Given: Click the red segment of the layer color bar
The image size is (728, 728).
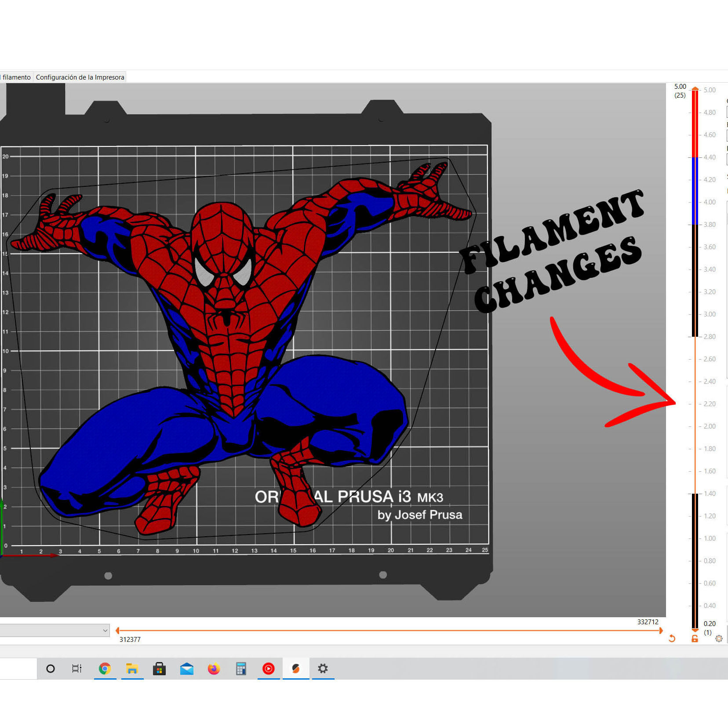Looking at the screenshot, I should tap(695, 124).
